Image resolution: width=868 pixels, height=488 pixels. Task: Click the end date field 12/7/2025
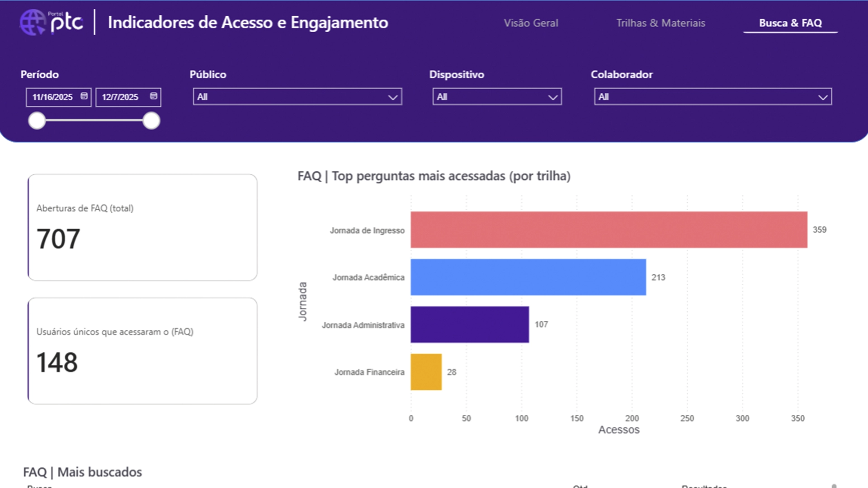pyautogui.click(x=128, y=97)
